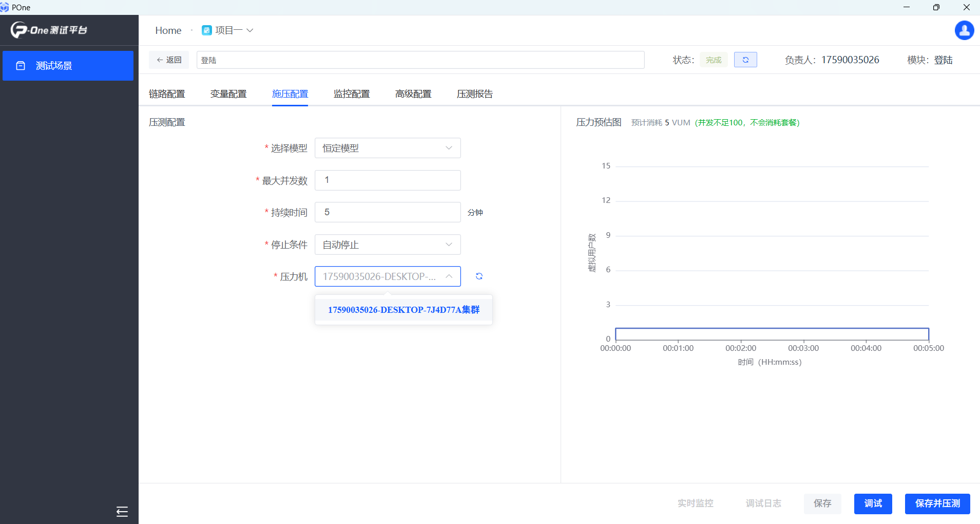
Task: Select 17590035026-DESKTOP-7J4D77A集群 option
Action: coord(403,310)
